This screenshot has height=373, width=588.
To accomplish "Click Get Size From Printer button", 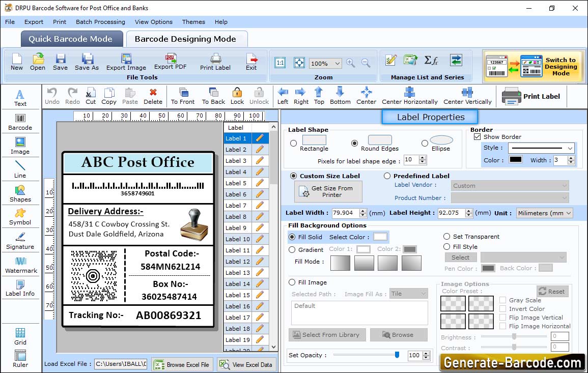I will 328,191.
